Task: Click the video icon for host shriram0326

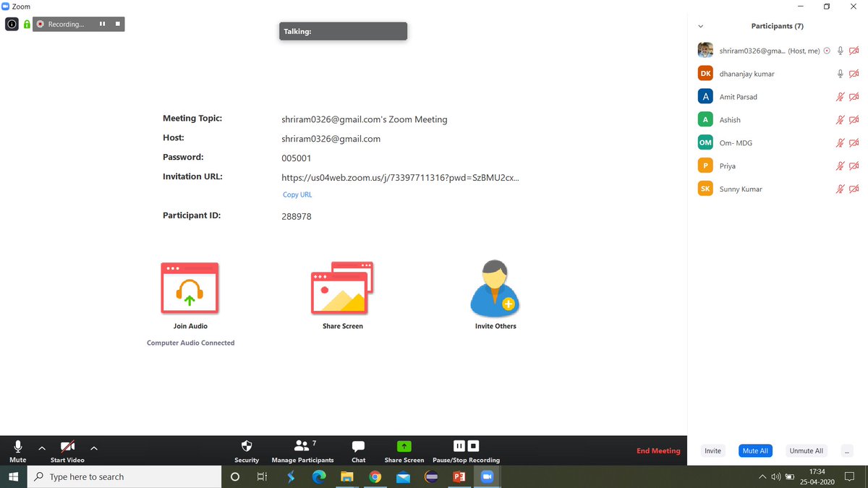Action: (x=854, y=51)
